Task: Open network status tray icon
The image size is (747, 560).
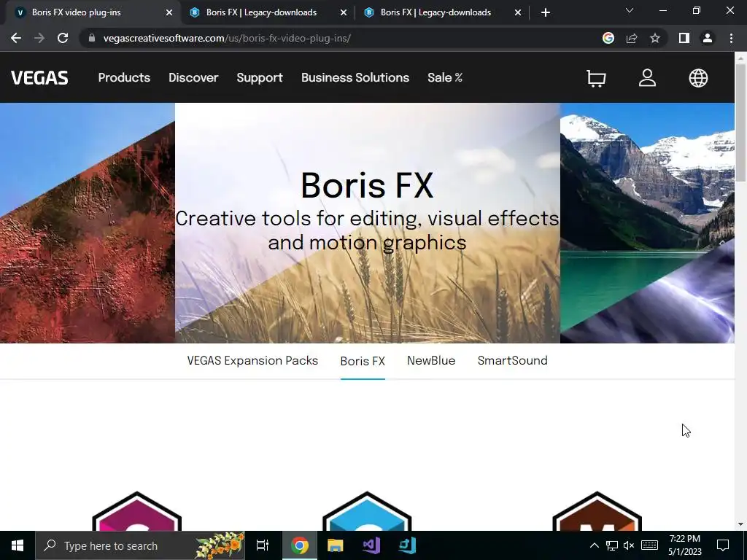Action: (x=612, y=545)
